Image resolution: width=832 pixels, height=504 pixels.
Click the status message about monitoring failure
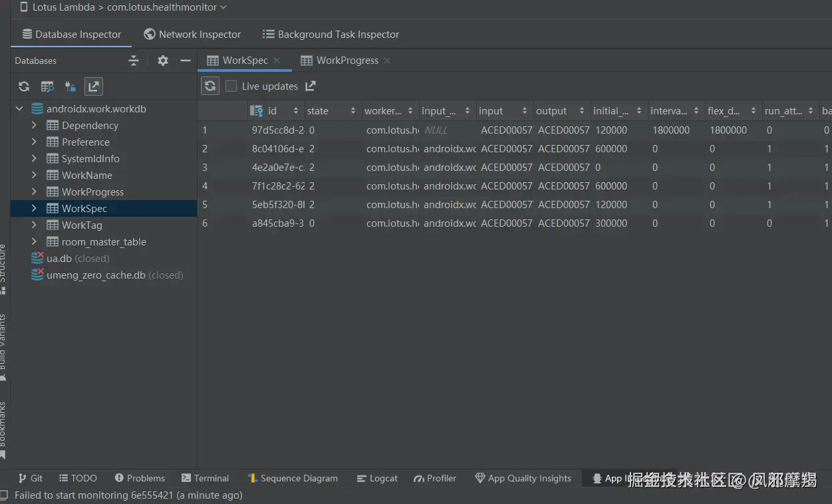128,495
